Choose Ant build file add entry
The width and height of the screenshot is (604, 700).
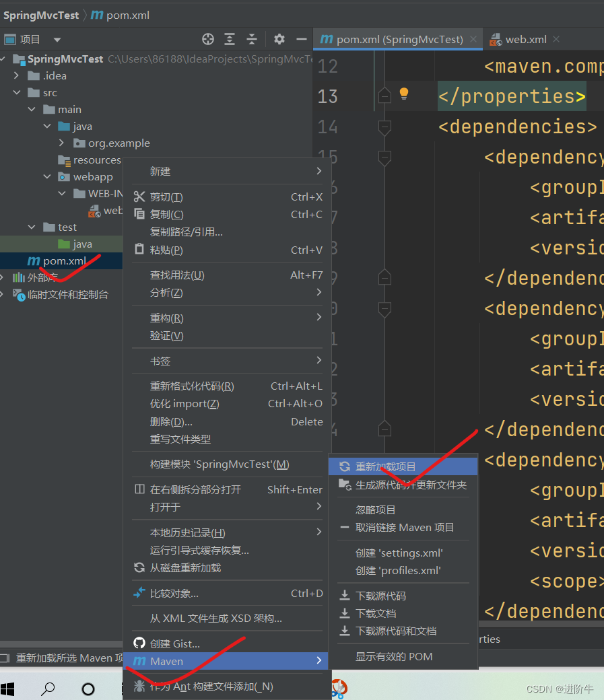coord(228,687)
